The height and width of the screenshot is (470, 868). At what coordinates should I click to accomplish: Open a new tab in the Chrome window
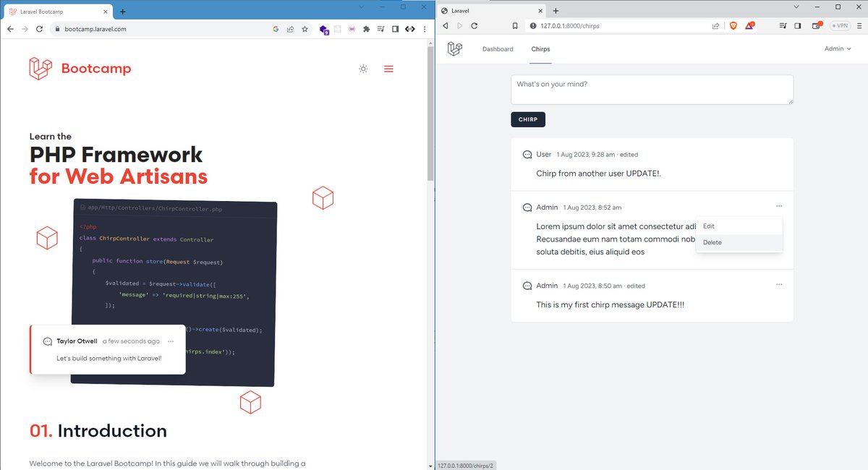[123, 12]
